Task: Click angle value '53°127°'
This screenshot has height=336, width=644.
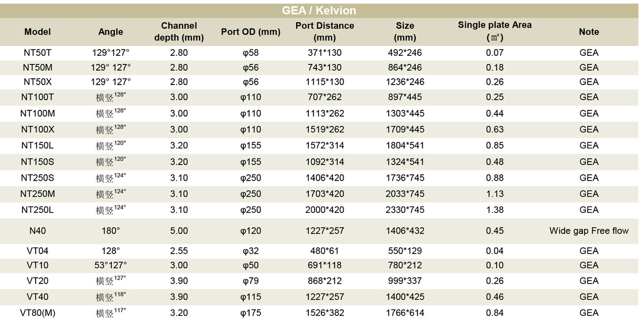Action: 110,265
